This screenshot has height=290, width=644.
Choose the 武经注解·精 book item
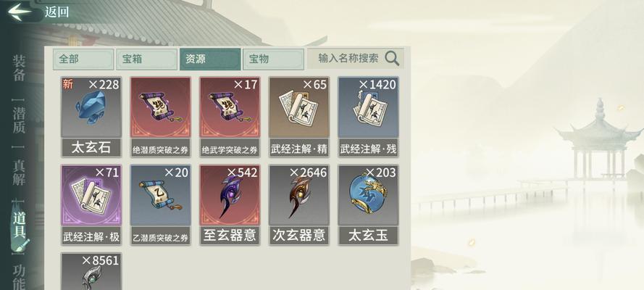click(299, 117)
